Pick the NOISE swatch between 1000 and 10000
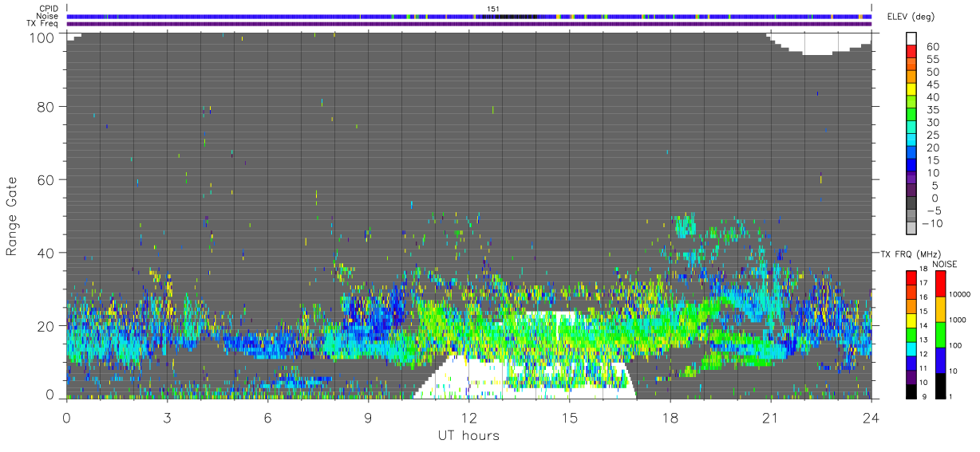Viewport: 980px width, 452px height. (x=940, y=309)
